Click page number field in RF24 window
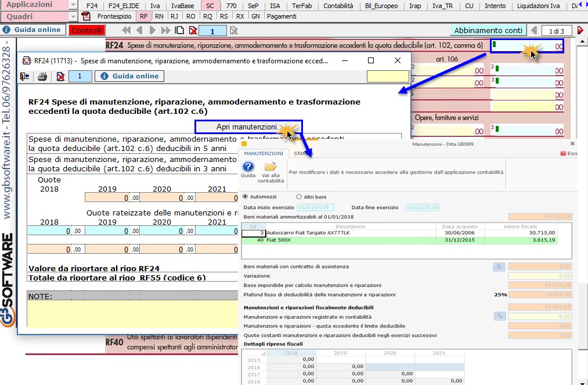The width and height of the screenshot is (588, 385). pos(80,76)
